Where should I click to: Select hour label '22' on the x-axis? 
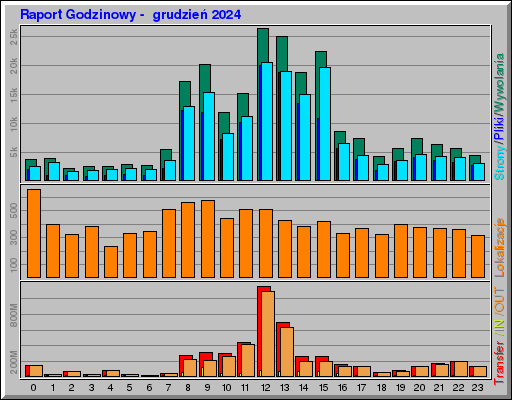(458, 388)
